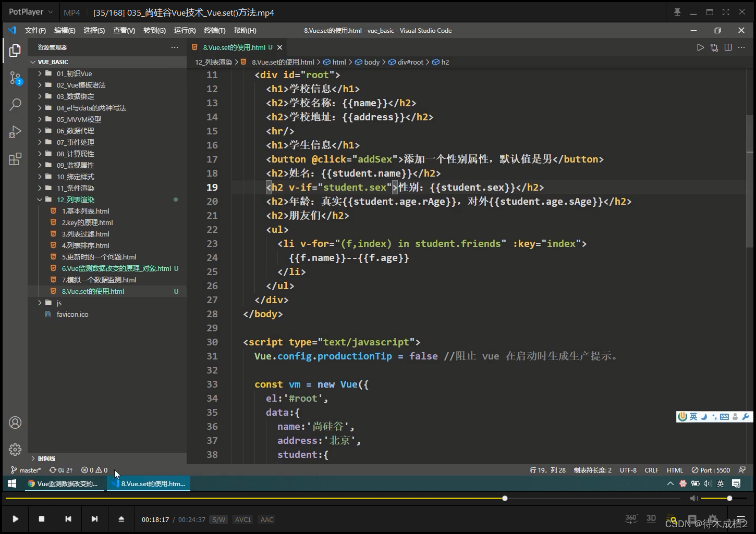This screenshot has width=756, height=534.
Task: Open the notification center icon
Action: (736, 483)
